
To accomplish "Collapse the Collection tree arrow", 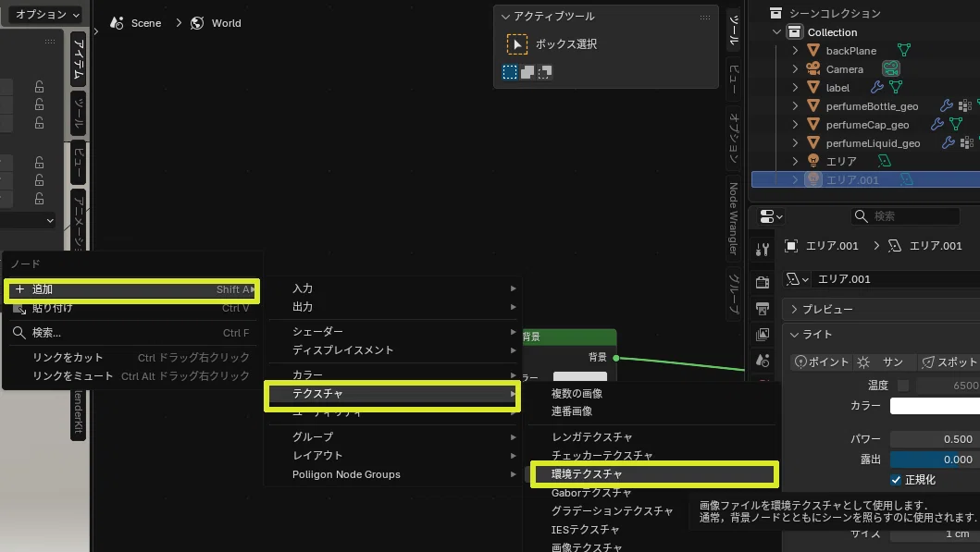I will point(777,31).
